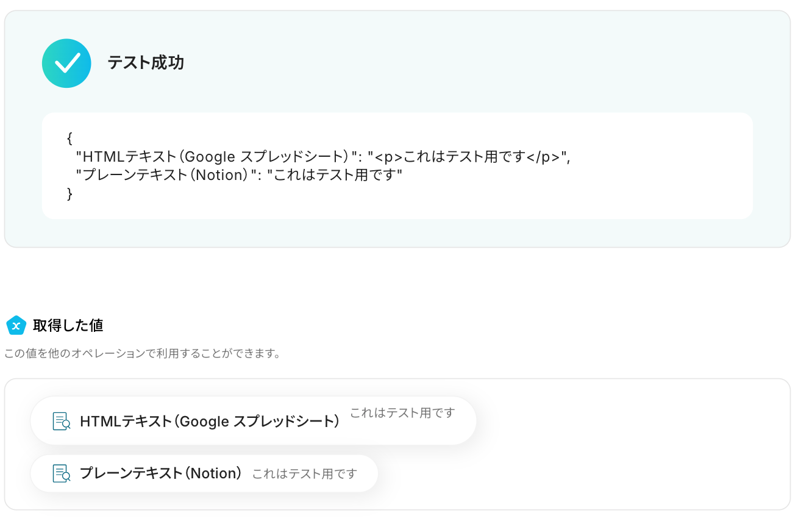
Task: Click the opening brace in JSON result
Action: pyautogui.click(x=69, y=138)
